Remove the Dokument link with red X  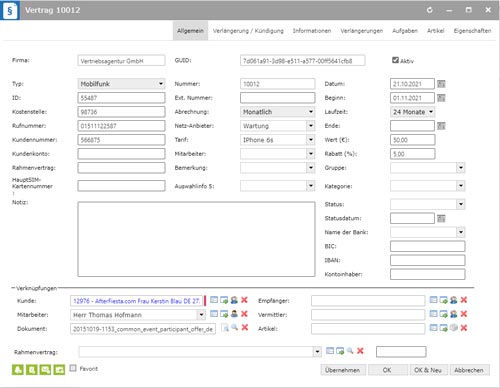[x=245, y=328]
